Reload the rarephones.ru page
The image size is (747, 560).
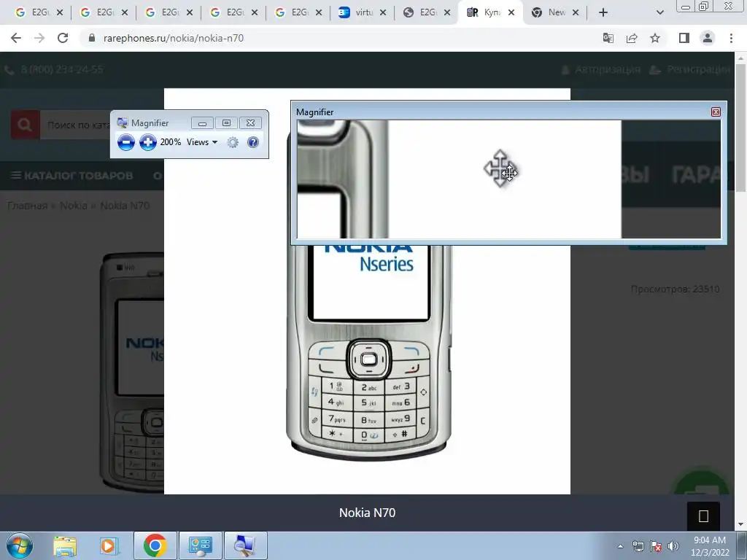63,38
